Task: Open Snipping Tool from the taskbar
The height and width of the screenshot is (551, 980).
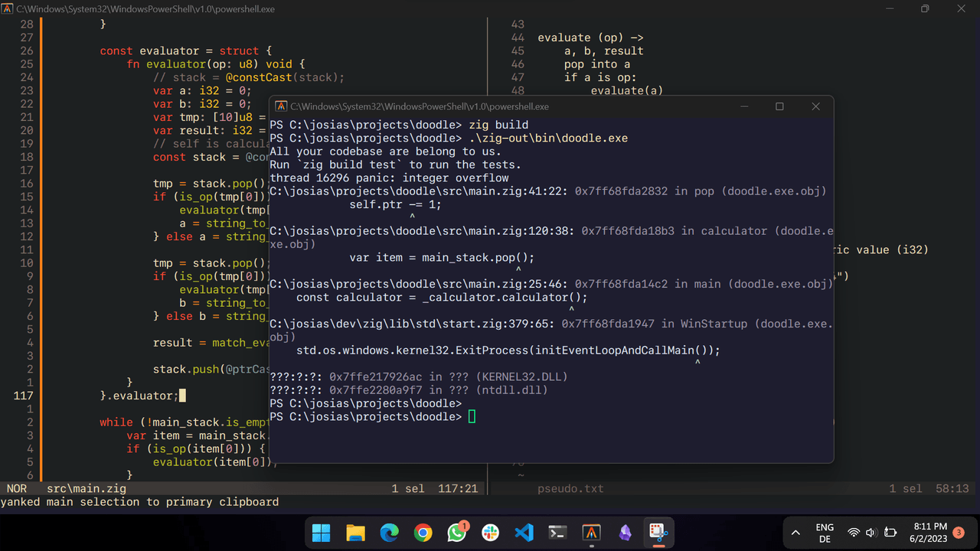Action: pyautogui.click(x=657, y=533)
